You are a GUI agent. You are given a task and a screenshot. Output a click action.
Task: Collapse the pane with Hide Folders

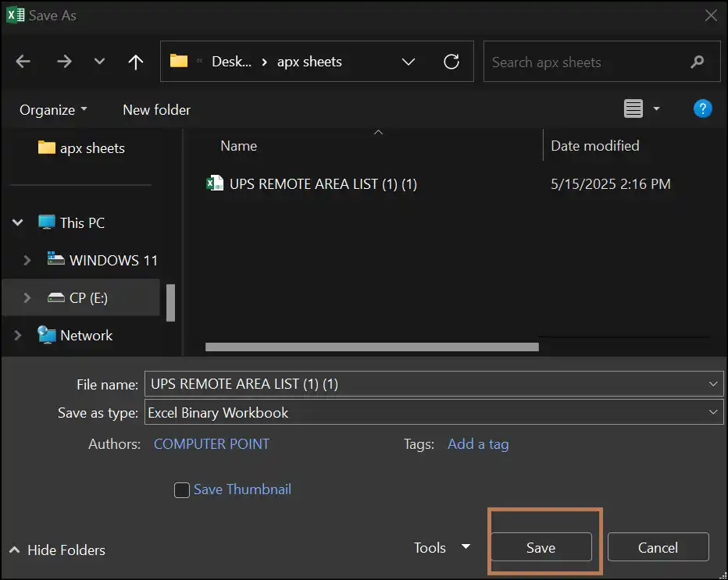57,550
